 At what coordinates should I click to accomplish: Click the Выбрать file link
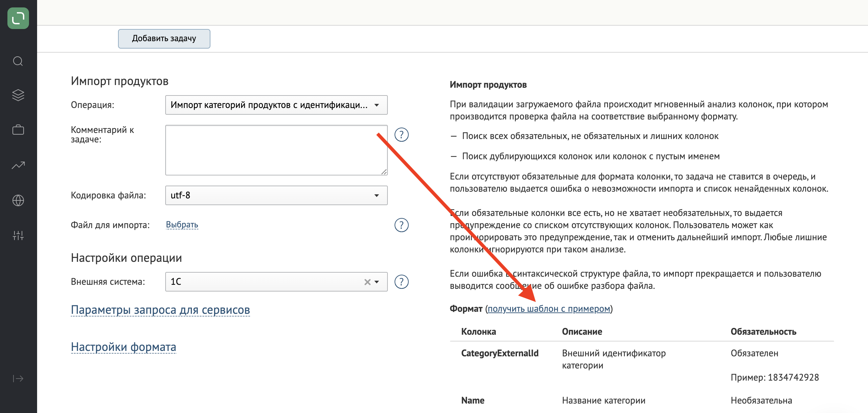click(182, 225)
